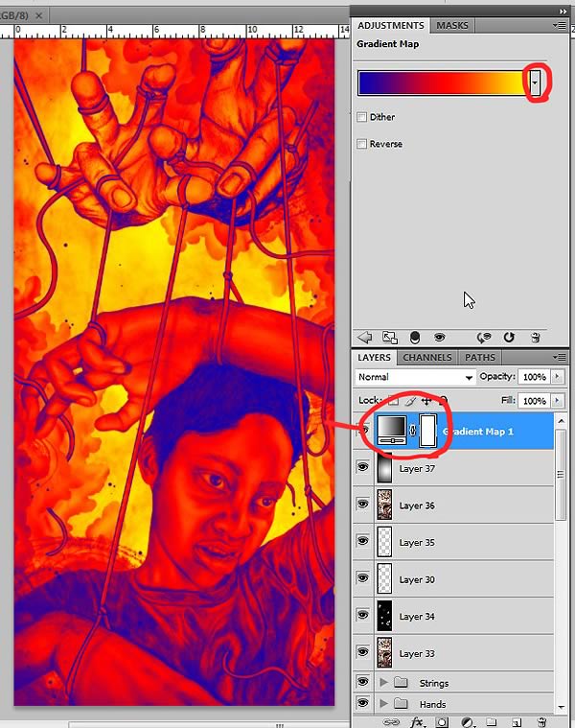Image resolution: width=575 pixels, height=728 pixels.
Task: Click the mask link icon on Gradient Map 1
Action: tap(413, 431)
